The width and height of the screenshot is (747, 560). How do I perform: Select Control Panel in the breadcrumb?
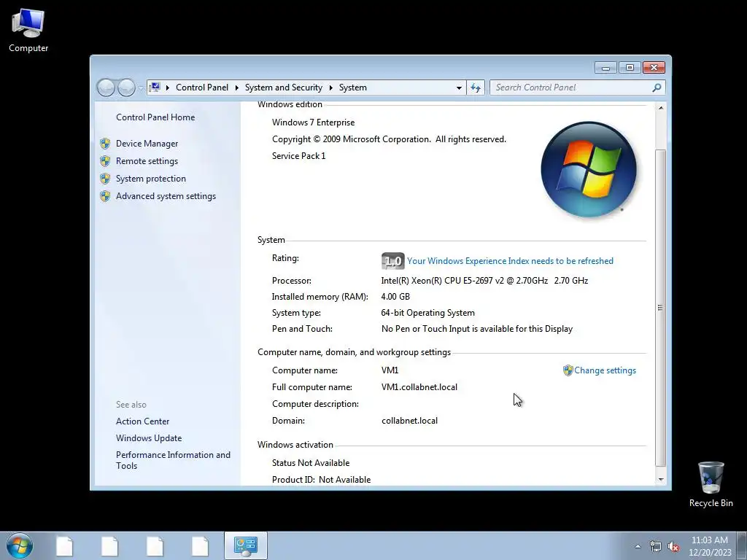click(202, 87)
